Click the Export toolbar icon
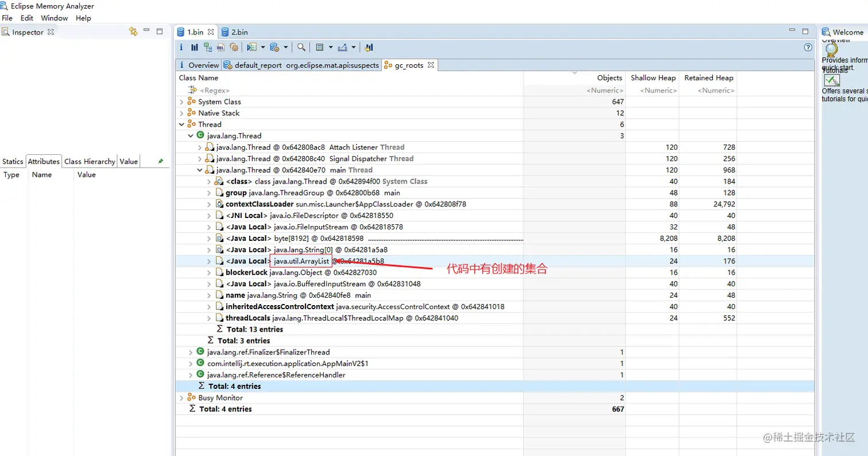The image size is (868, 456). 343,48
